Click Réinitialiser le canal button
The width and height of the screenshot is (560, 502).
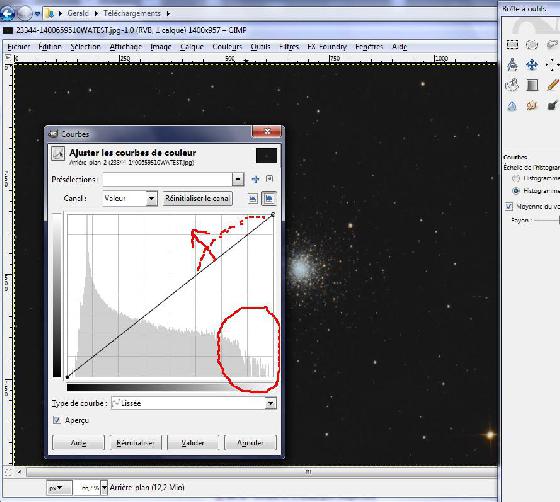pos(198,198)
